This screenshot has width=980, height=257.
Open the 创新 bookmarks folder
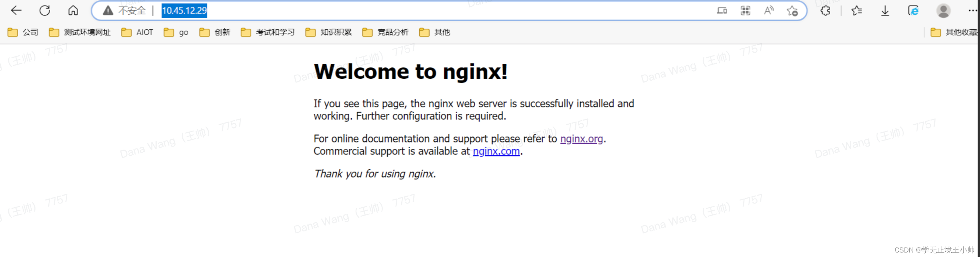click(214, 32)
